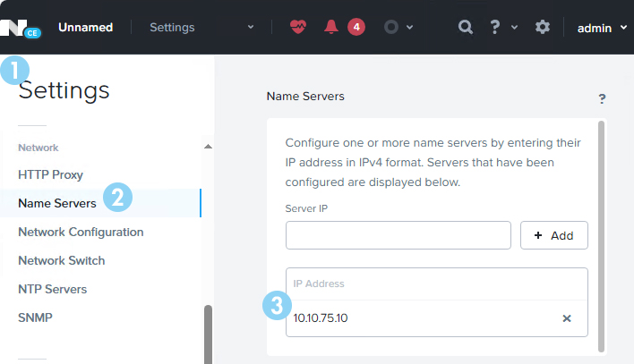This screenshot has height=364, width=634.
Task: Expand the tasks dropdown chevron
Action: click(409, 27)
